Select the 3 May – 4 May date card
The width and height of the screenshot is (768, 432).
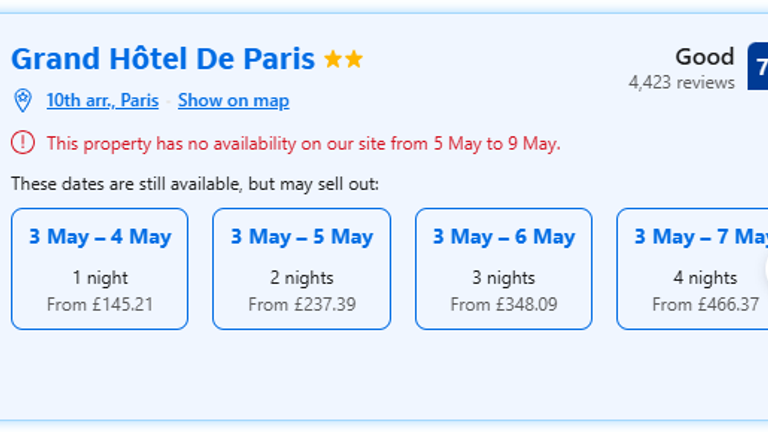(x=100, y=268)
